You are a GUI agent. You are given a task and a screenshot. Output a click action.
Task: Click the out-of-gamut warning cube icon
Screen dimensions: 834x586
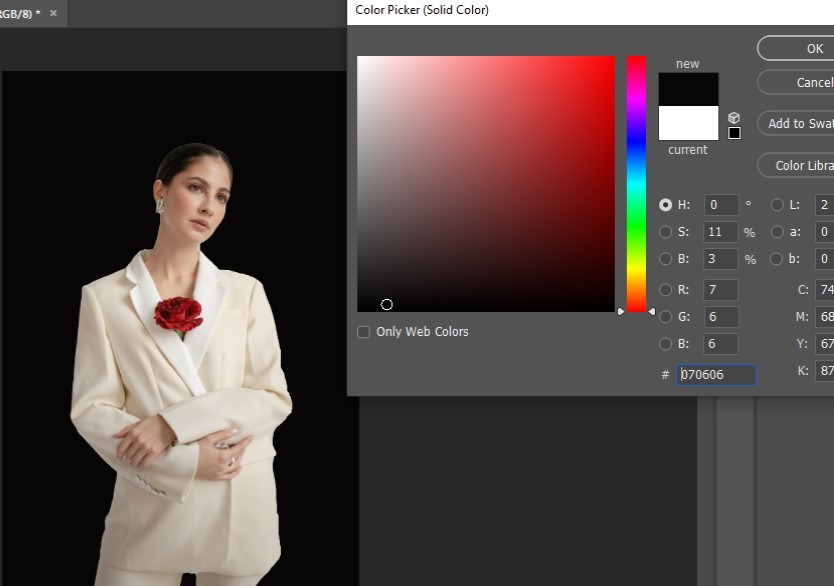tap(734, 118)
